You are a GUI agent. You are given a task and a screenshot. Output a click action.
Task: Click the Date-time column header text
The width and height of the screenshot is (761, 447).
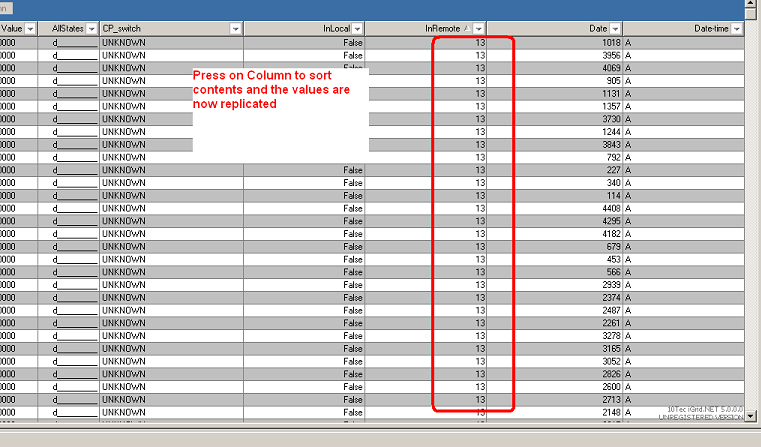[x=709, y=29]
